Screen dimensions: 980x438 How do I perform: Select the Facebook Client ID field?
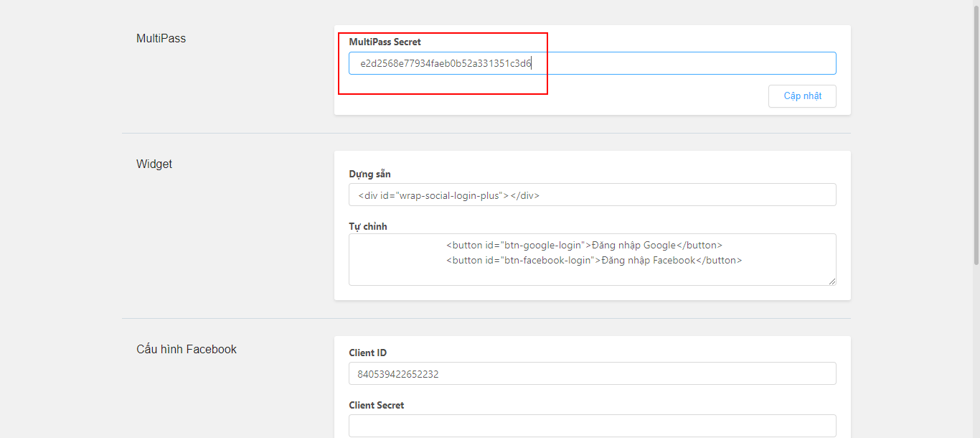(592, 373)
